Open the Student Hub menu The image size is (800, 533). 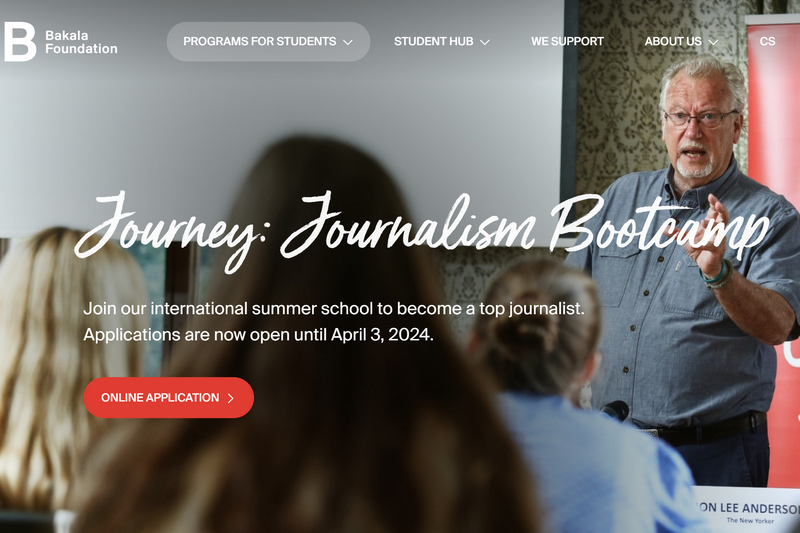(x=441, y=42)
